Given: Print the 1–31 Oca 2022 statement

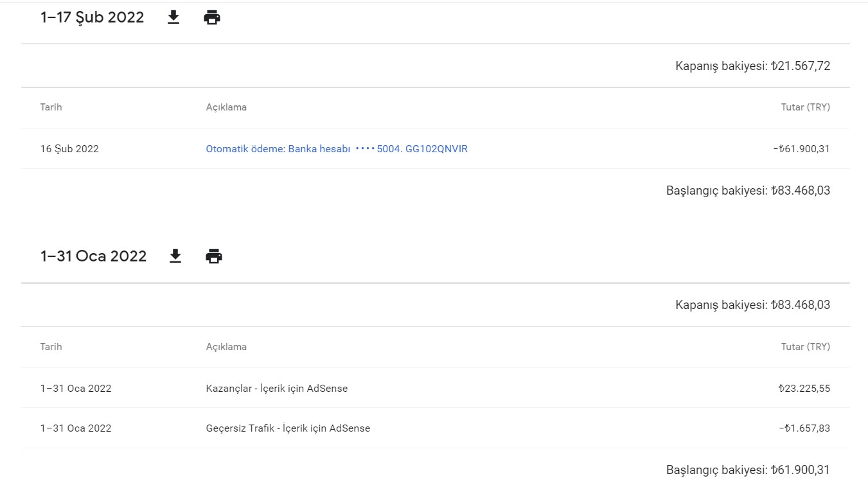Looking at the screenshot, I should (x=214, y=256).
